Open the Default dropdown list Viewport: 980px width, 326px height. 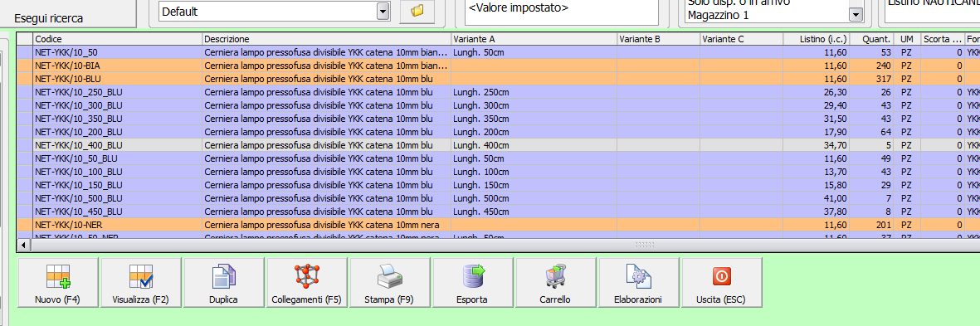[383, 11]
